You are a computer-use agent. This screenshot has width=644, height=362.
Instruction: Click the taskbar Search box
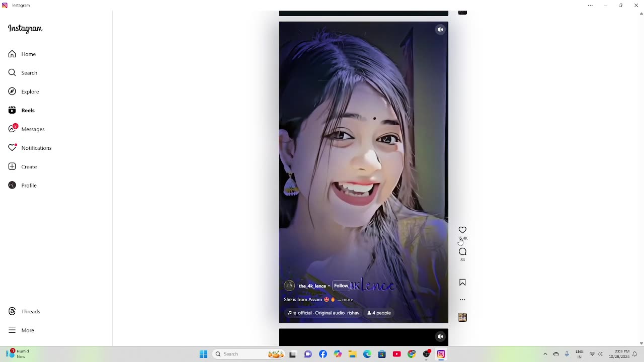click(x=249, y=354)
